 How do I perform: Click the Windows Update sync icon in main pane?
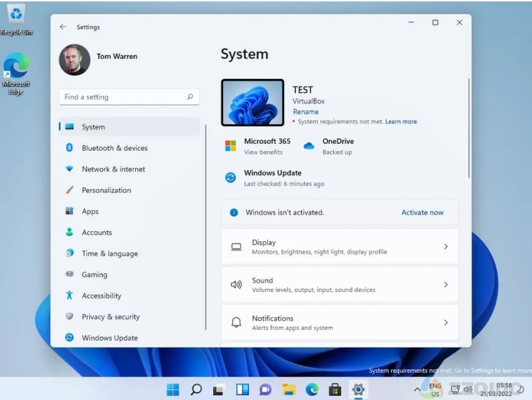(231, 177)
